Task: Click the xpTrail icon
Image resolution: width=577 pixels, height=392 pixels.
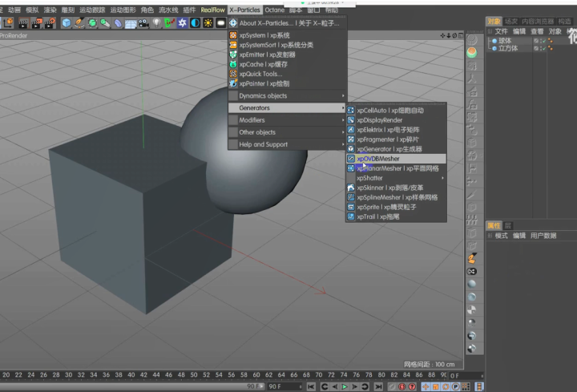Action: [351, 216]
